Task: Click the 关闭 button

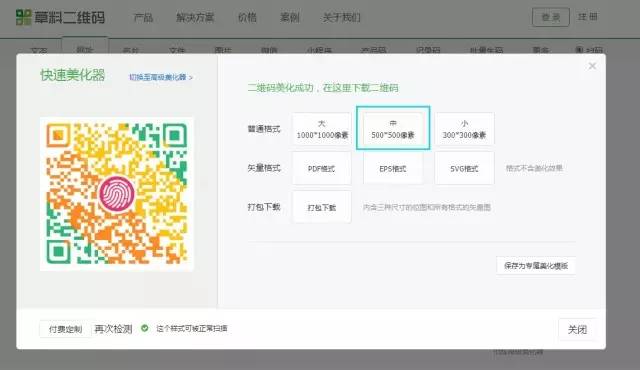Action: (577, 330)
